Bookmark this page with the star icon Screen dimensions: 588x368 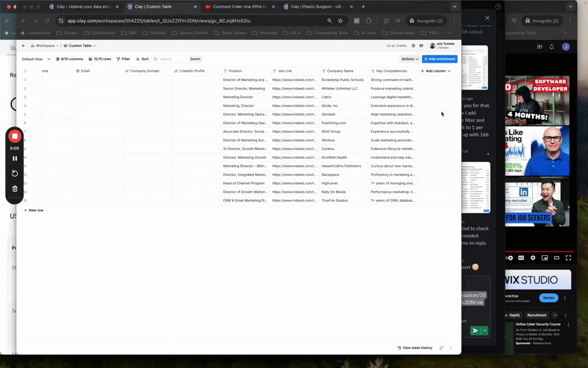340,21
